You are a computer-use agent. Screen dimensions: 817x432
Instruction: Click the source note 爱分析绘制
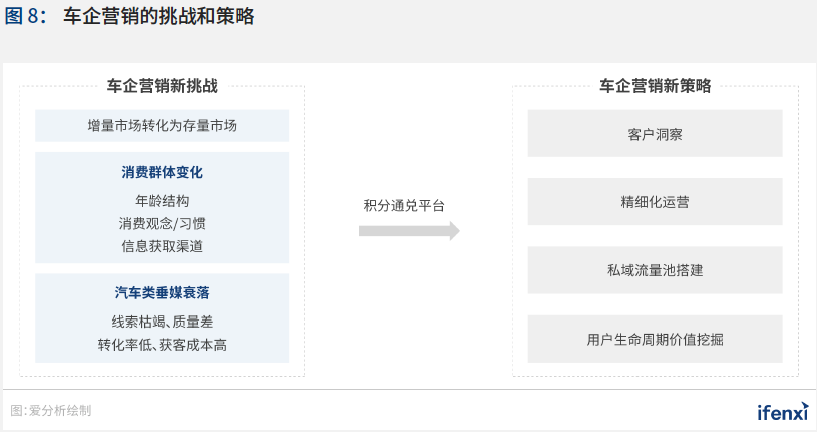click(x=60, y=410)
